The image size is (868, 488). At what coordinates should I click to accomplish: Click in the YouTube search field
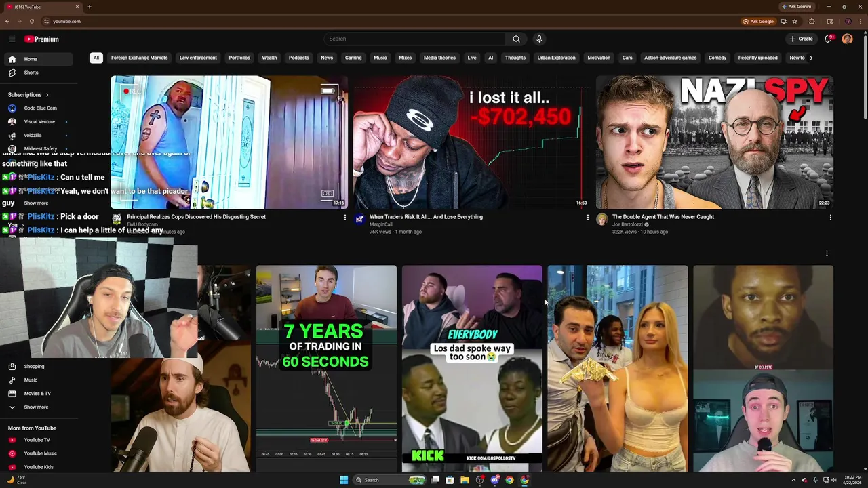point(415,39)
